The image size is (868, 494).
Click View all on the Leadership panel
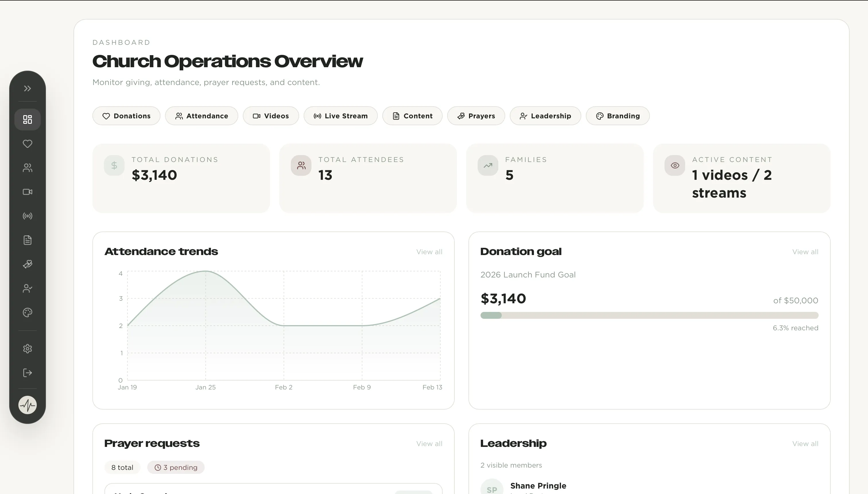[805, 443]
